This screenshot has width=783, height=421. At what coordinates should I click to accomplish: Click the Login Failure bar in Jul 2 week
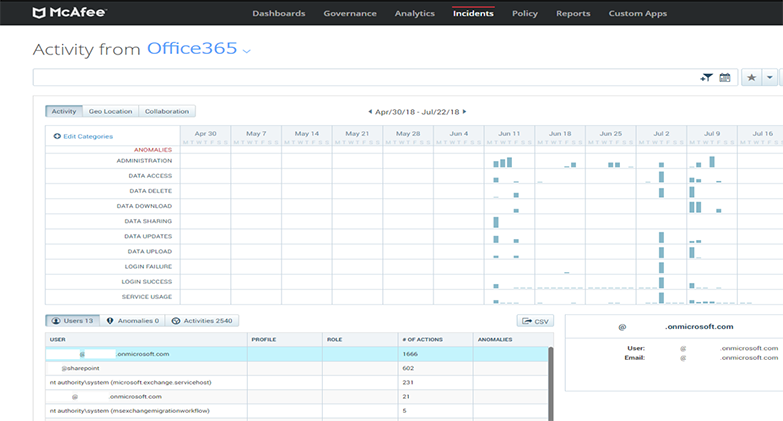(661, 268)
